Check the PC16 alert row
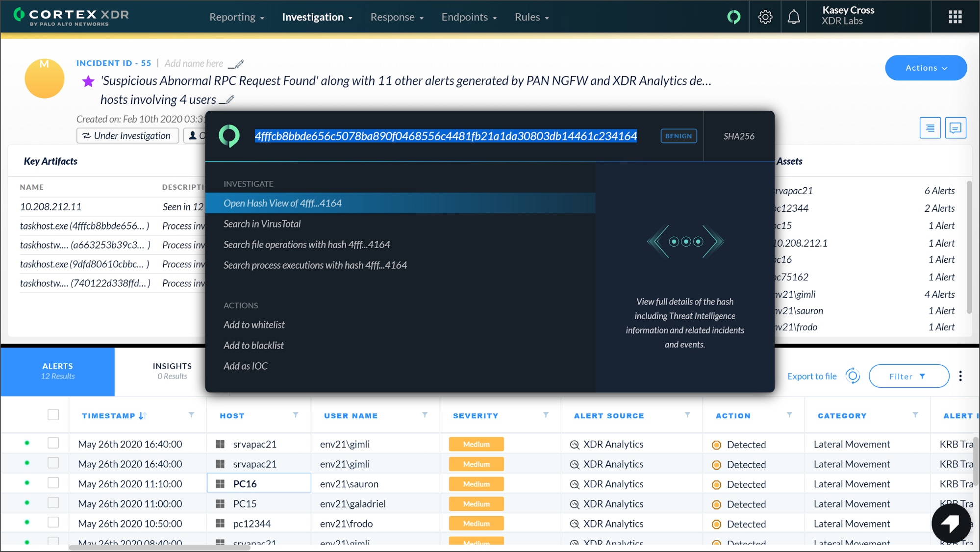The image size is (980, 552). click(x=53, y=483)
